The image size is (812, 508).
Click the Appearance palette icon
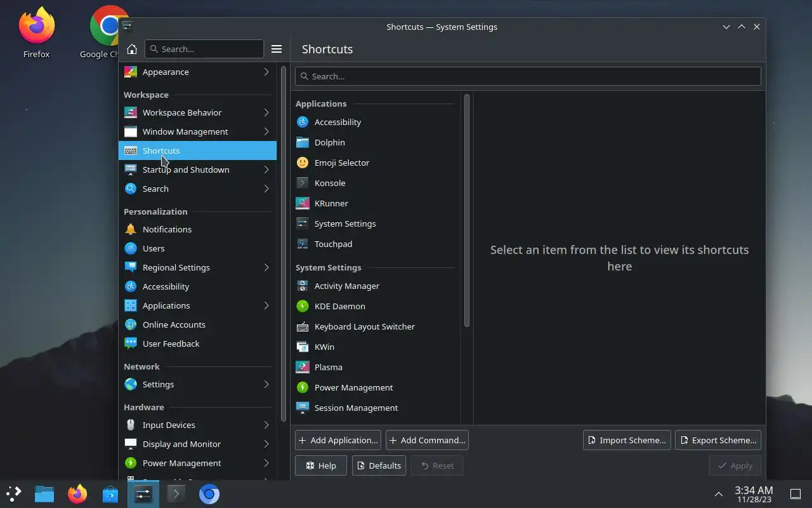(131, 72)
